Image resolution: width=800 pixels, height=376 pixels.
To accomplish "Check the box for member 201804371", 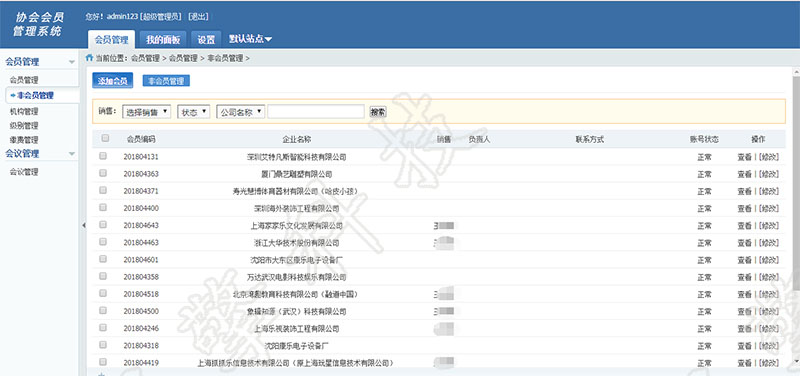I will [103, 190].
